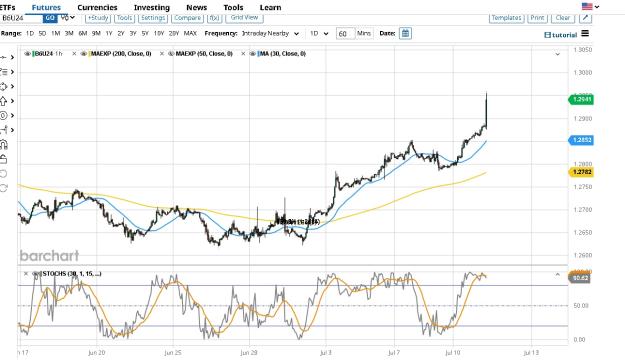This screenshot has width=625, height=361.
Task: Open the ETFs menu
Action: click(x=8, y=7)
